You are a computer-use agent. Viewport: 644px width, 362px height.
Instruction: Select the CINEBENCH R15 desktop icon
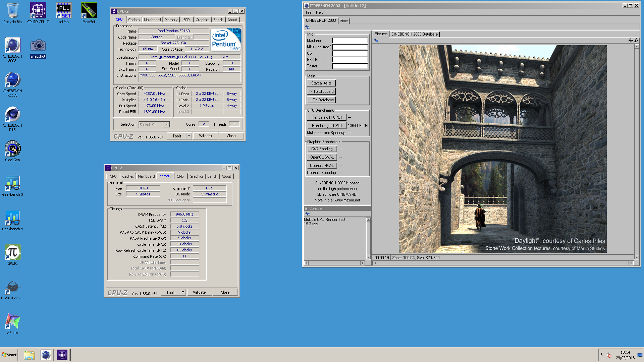(12, 119)
